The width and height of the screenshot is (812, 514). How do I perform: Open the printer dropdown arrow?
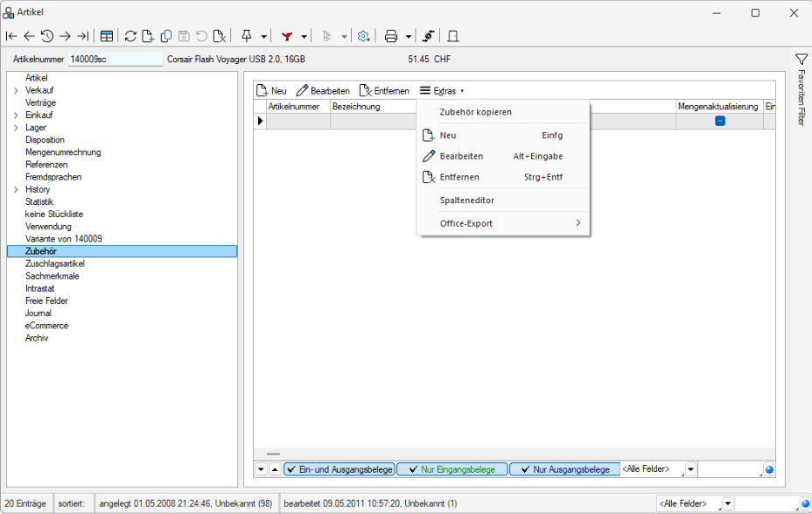coord(409,37)
